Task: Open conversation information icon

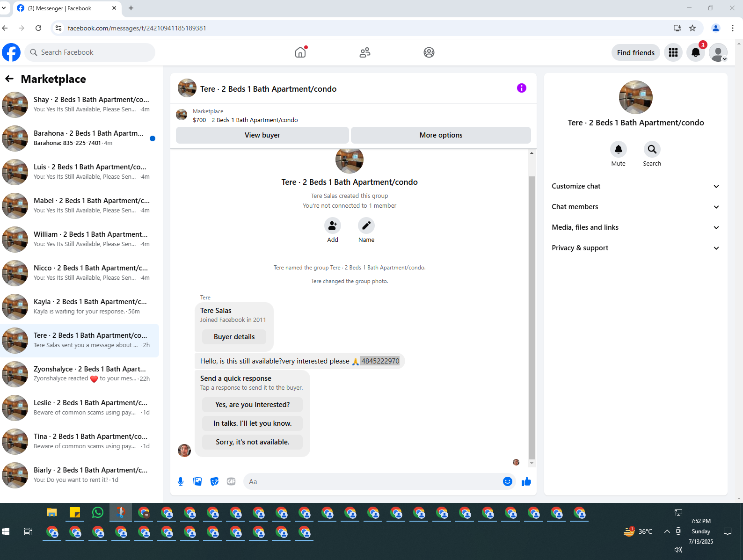Action: (x=522, y=88)
